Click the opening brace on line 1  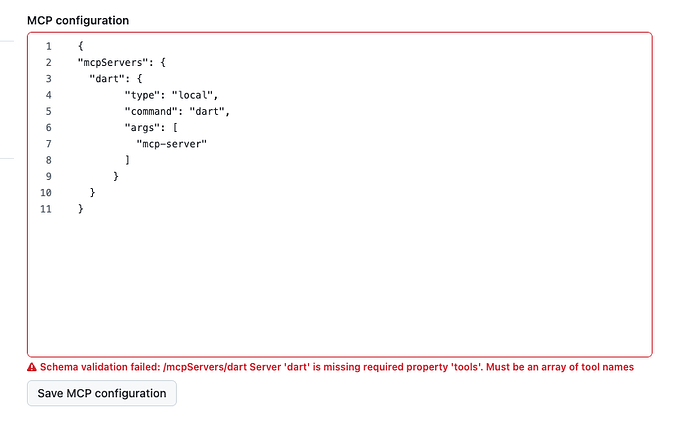(x=81, y=46)
